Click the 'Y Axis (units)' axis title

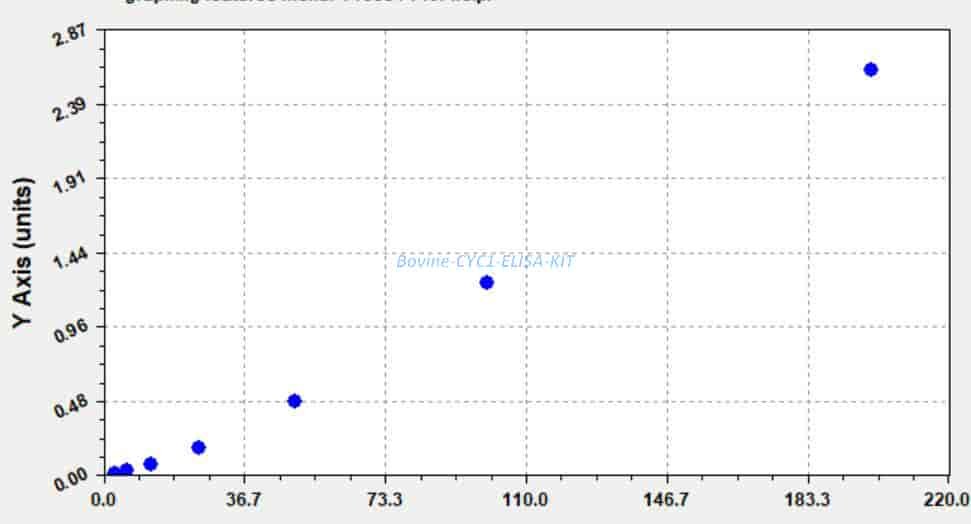tap(23, 253)
